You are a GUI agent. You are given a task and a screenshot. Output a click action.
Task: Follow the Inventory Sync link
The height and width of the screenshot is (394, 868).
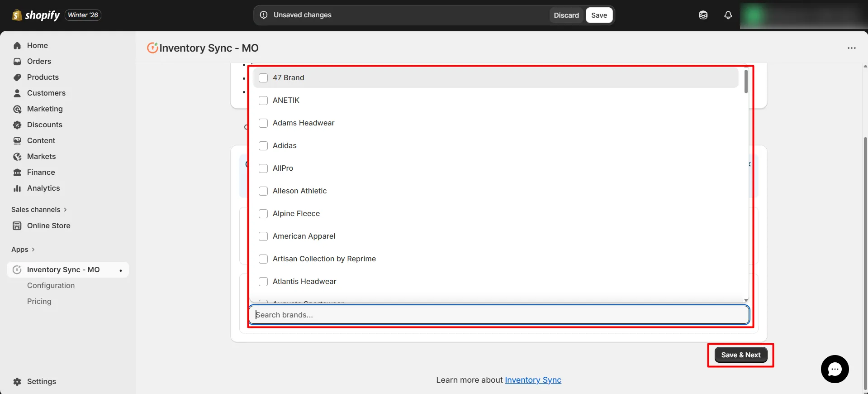click(x=533, y=380)
